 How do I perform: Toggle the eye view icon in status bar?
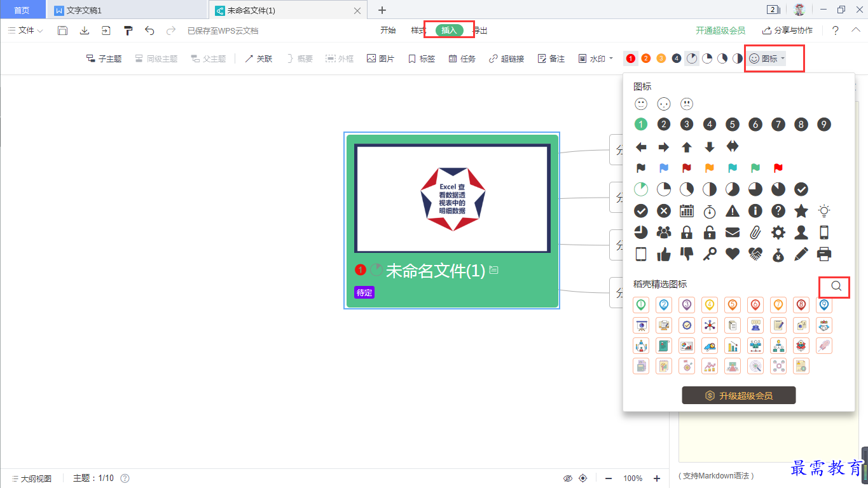pos(568,478)
